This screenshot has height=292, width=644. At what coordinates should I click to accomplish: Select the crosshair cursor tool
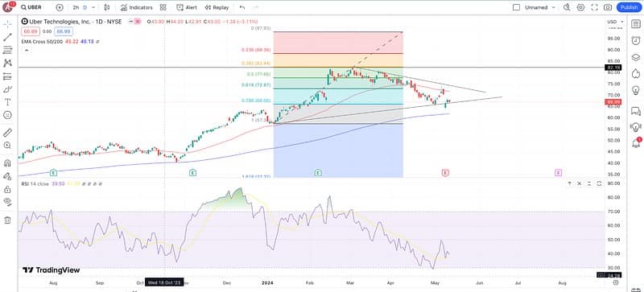pyautogui.click(x=7, y=24)
